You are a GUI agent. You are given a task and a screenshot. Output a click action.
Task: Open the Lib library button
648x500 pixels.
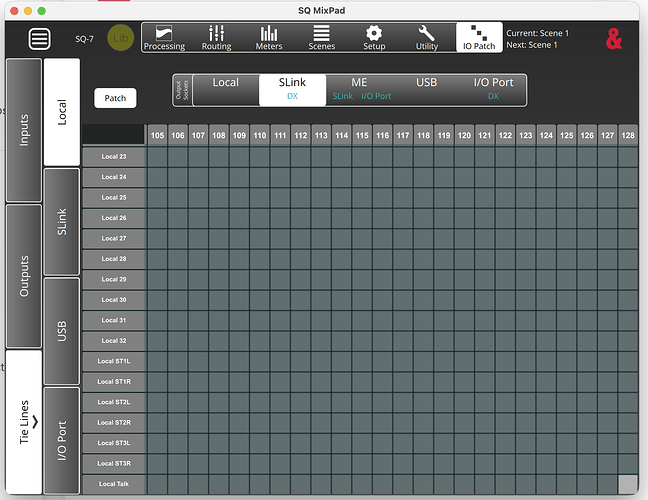point(121,38)
